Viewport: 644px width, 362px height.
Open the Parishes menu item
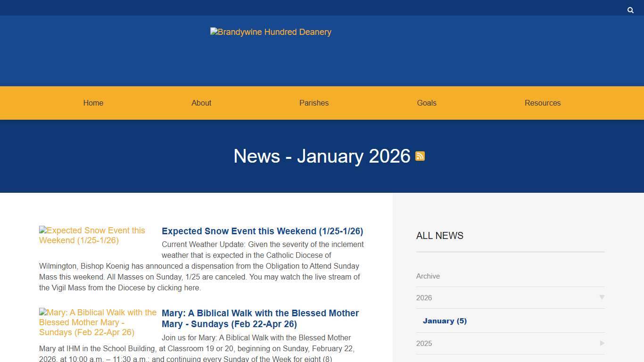314,103
